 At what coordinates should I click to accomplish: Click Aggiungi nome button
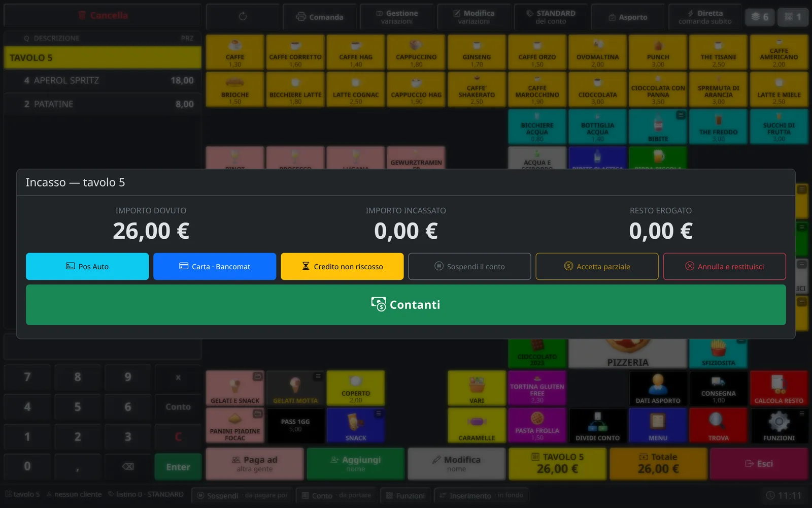coord(356,464)
